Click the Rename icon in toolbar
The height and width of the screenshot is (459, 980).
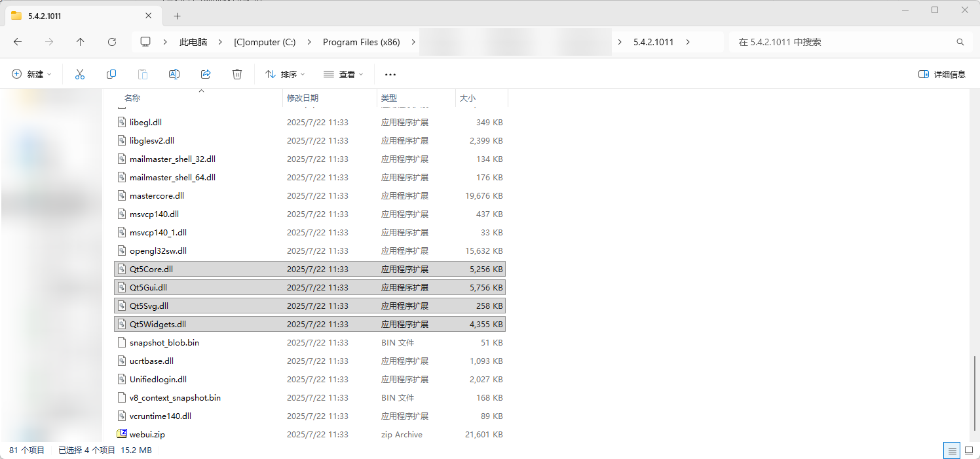[x=174, y=74]
